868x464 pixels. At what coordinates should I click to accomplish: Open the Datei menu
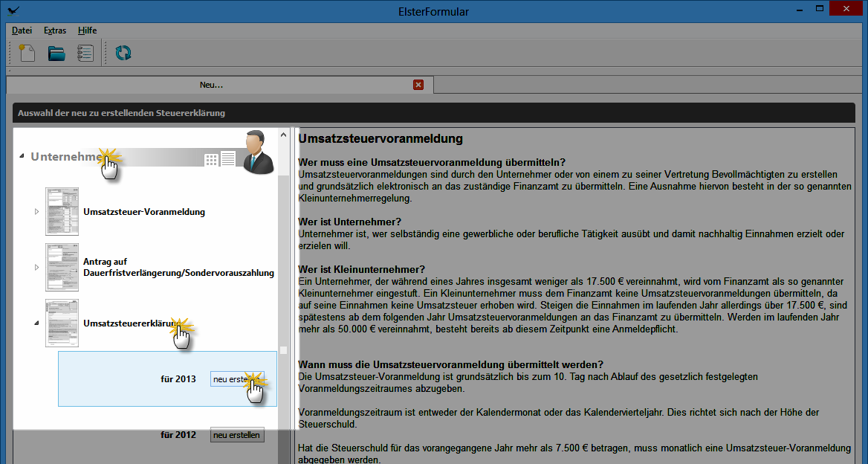click(x=22, y=30)
